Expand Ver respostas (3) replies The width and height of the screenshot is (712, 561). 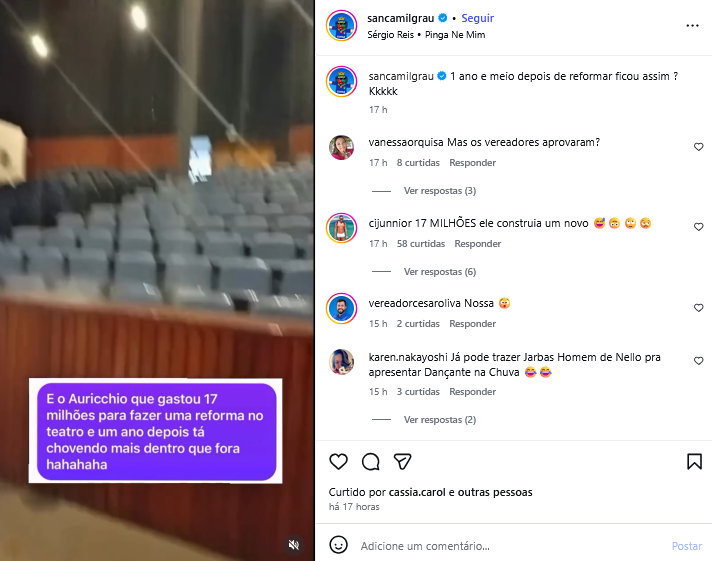click(x=440, y=191)
